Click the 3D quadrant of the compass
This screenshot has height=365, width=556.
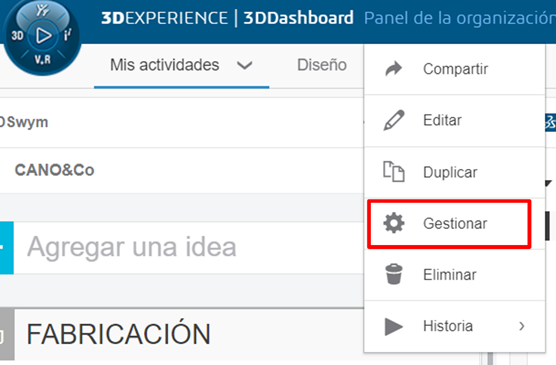coord(17,35)
